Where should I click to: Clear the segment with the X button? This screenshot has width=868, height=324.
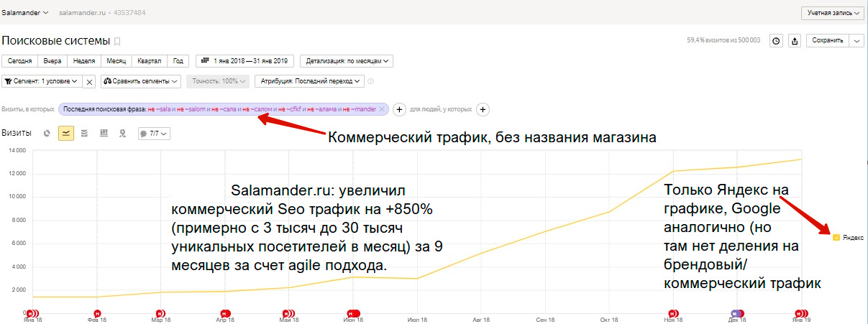point(89,82)
